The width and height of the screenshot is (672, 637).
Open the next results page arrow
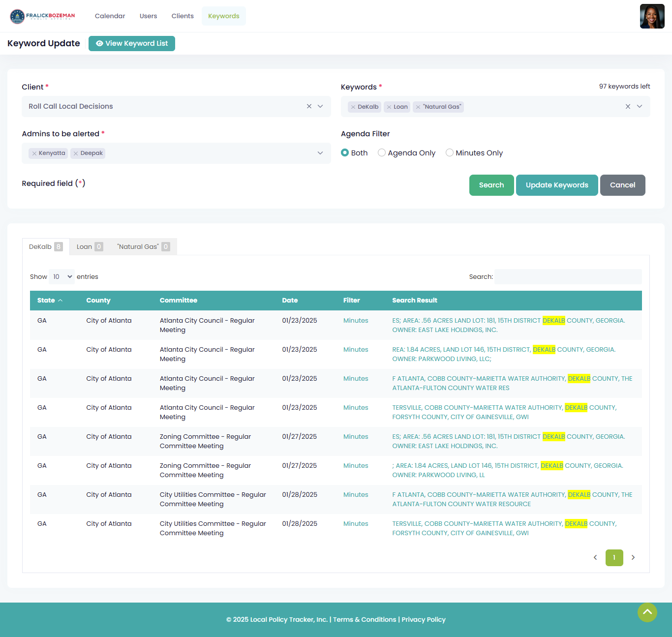(x=633, y=557)
